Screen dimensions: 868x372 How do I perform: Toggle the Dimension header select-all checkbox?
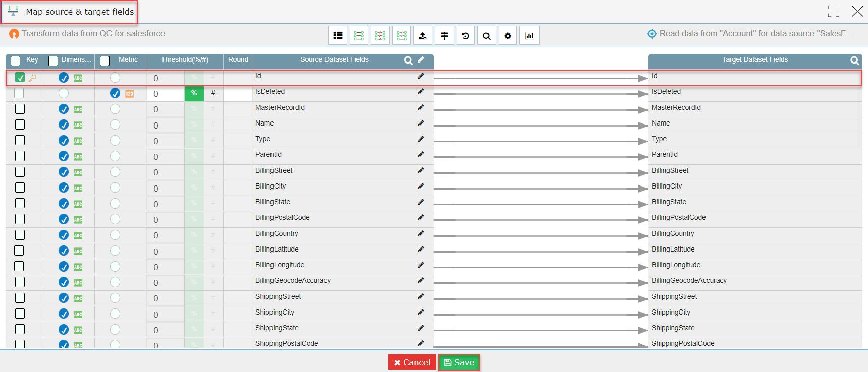click(x=53, y=61)
